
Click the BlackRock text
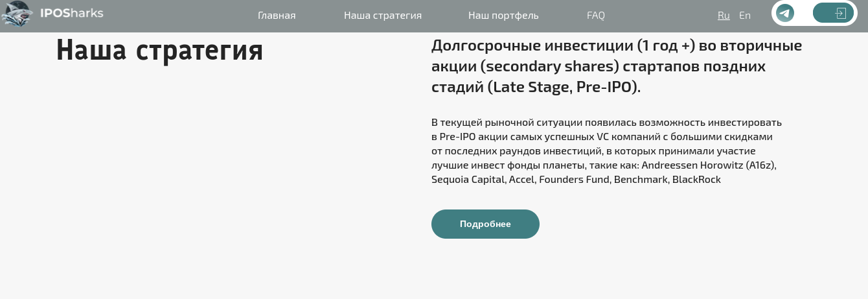[696, 180]
